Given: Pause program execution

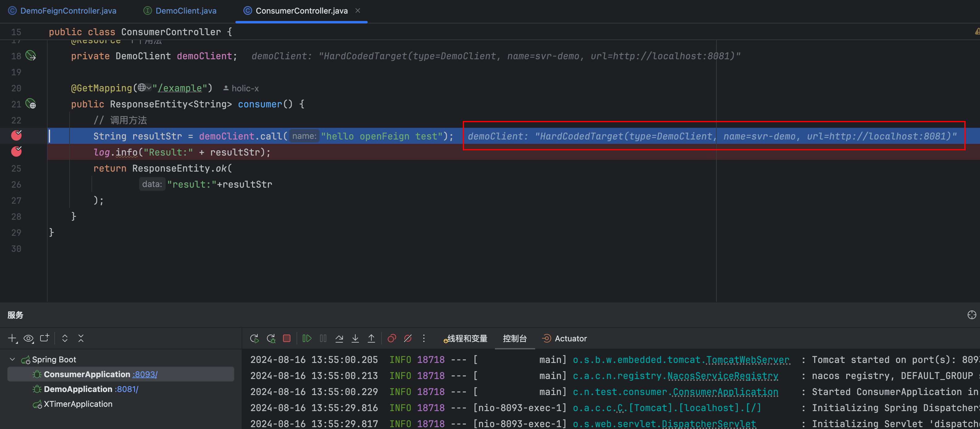Looking at the screenshot, I should tap(323, 338).
